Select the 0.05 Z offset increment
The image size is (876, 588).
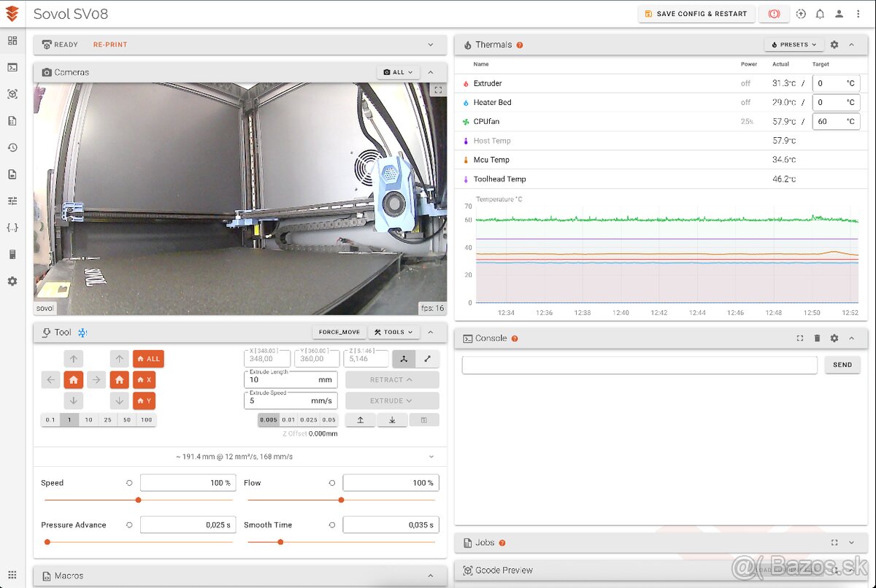click(329, 420)
